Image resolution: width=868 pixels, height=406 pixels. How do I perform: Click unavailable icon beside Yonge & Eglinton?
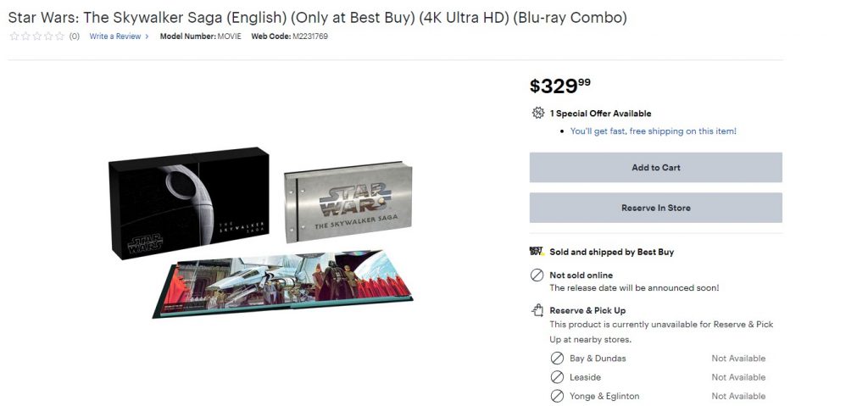click(557, 396)
